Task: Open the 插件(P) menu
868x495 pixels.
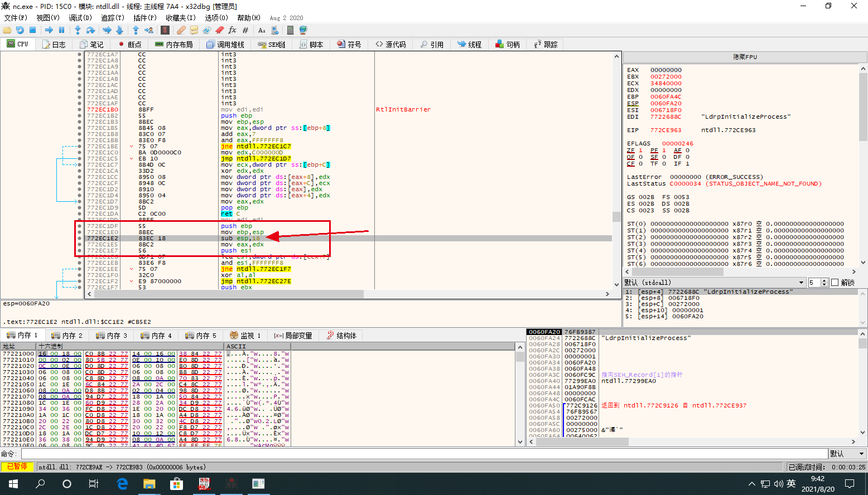Action: point(144,18)
